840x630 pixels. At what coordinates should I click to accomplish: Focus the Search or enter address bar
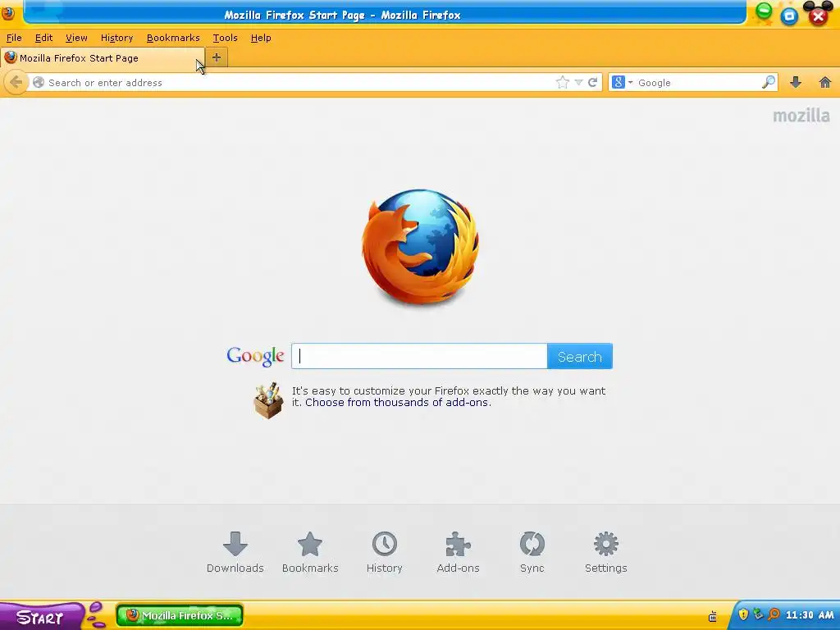click(300, 83)
